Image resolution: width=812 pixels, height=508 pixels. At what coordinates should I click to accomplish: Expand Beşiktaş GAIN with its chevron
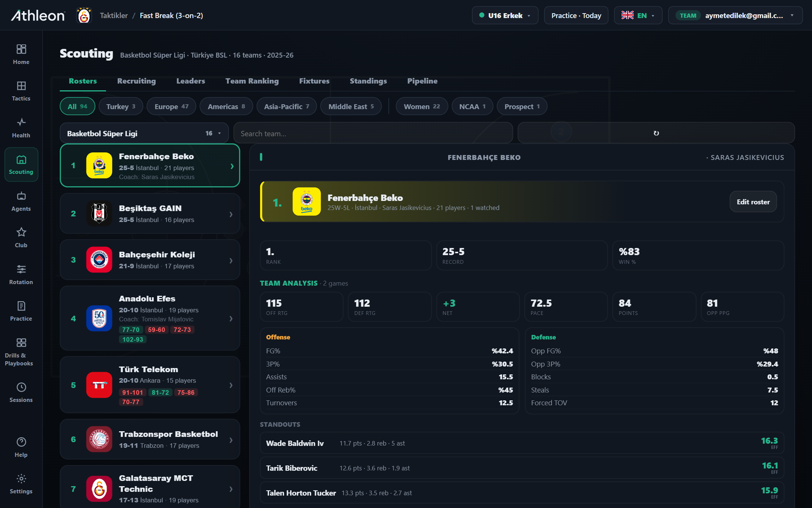(x=231, y=214)
